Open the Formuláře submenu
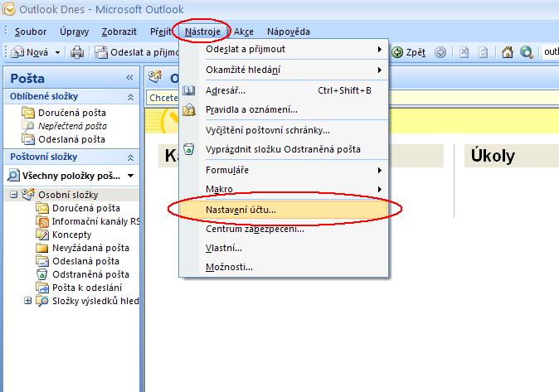Image resolution: width=559 pixels, height=392 pixels. point(284,170)
